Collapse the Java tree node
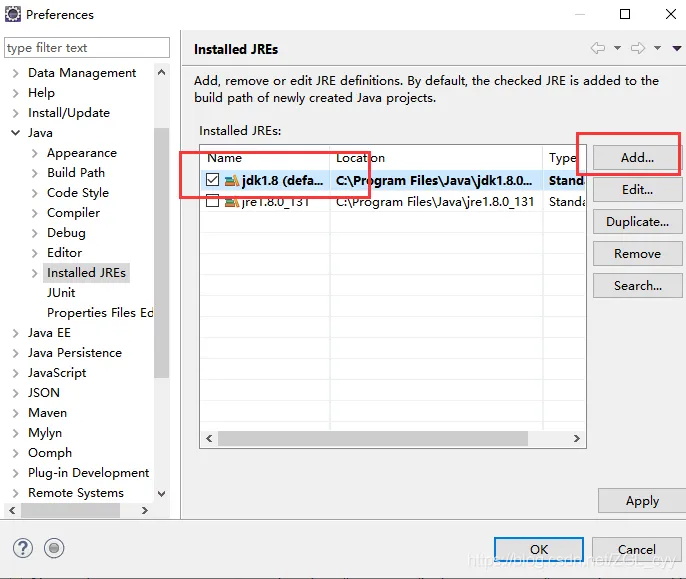The height and width of the screenshot is (579, 686). (16, 133)
